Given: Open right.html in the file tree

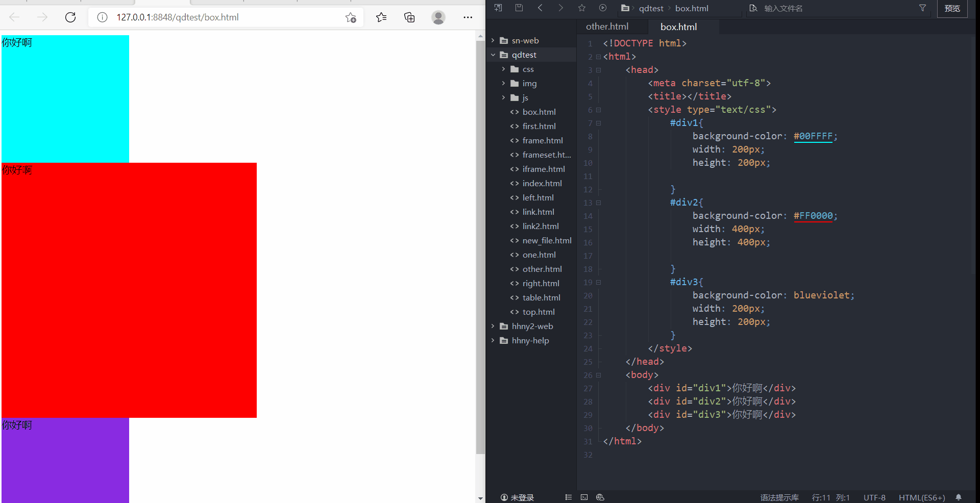Looking at the screenshot, I should [x=541, y=283].
